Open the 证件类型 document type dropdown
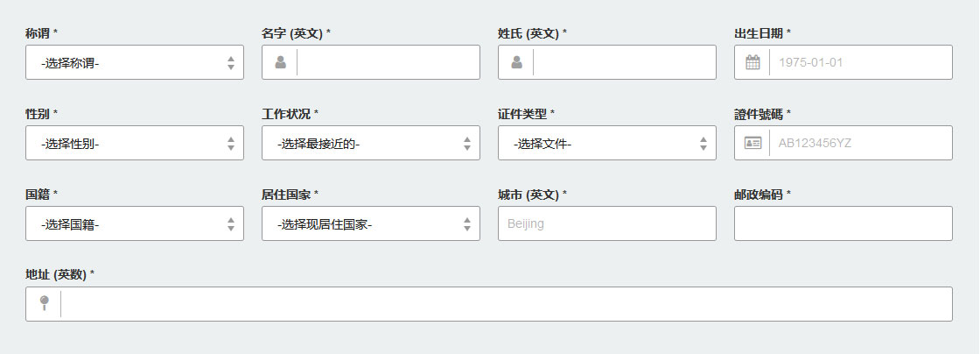 point(607,143)
